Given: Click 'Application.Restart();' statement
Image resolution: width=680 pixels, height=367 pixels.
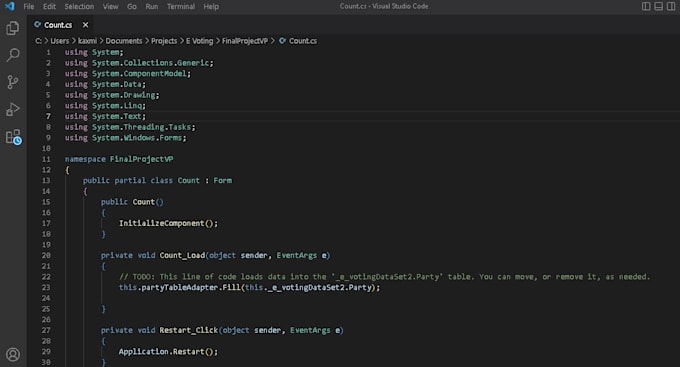Looking at the screenshot, I should 168,352.
